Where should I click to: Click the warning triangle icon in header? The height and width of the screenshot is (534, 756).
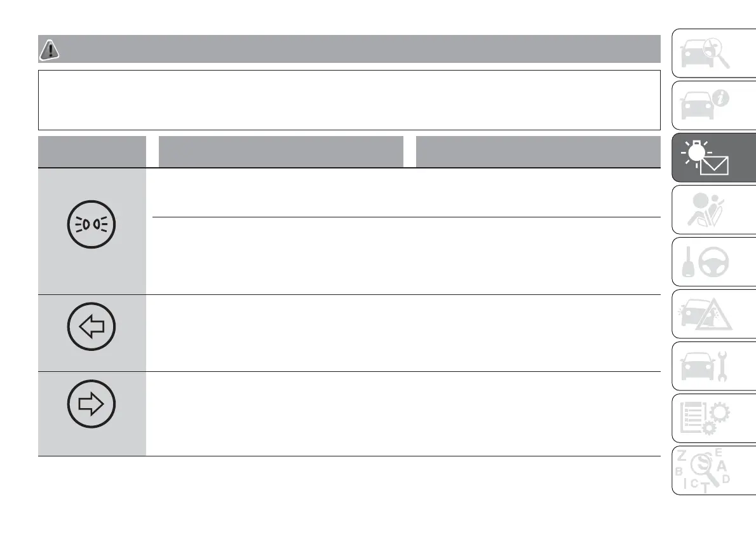(49, 49)
